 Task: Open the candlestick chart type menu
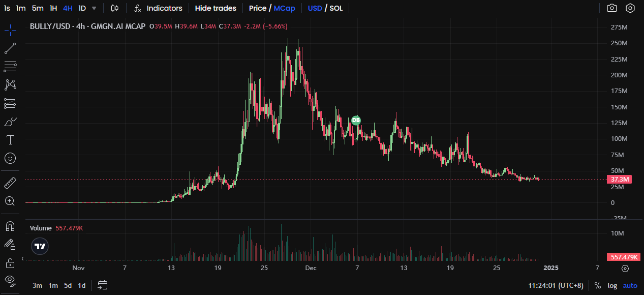click(115, 8)
